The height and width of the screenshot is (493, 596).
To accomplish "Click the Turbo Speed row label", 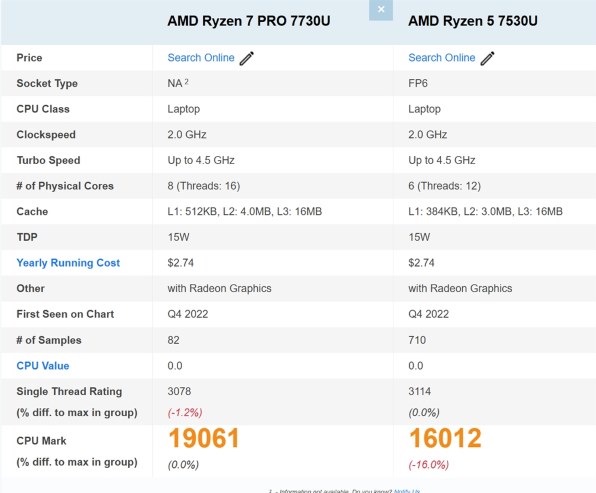I will [x=48, y=160].
